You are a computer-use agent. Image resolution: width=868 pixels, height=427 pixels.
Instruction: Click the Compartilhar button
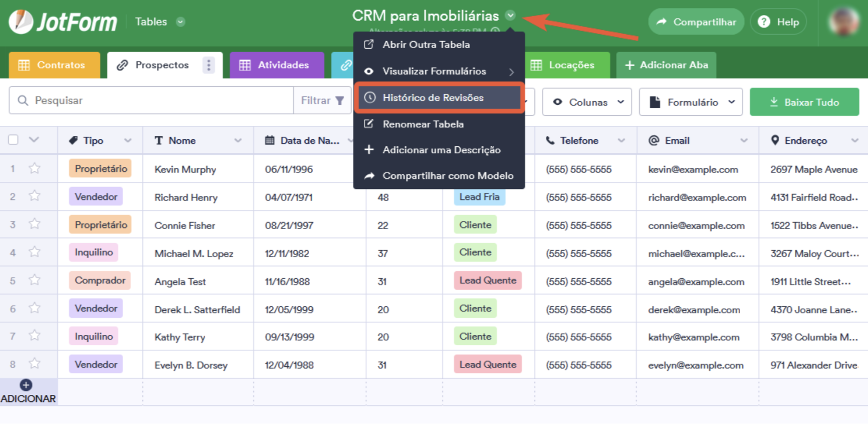pyautogui.click(x=696, y=22)
